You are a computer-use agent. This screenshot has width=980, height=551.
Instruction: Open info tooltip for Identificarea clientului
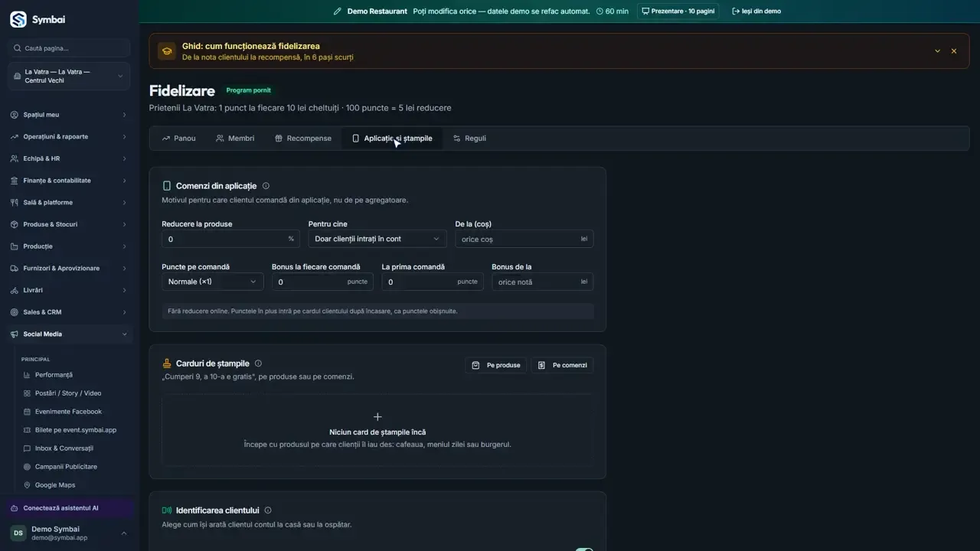click(267, 510)
